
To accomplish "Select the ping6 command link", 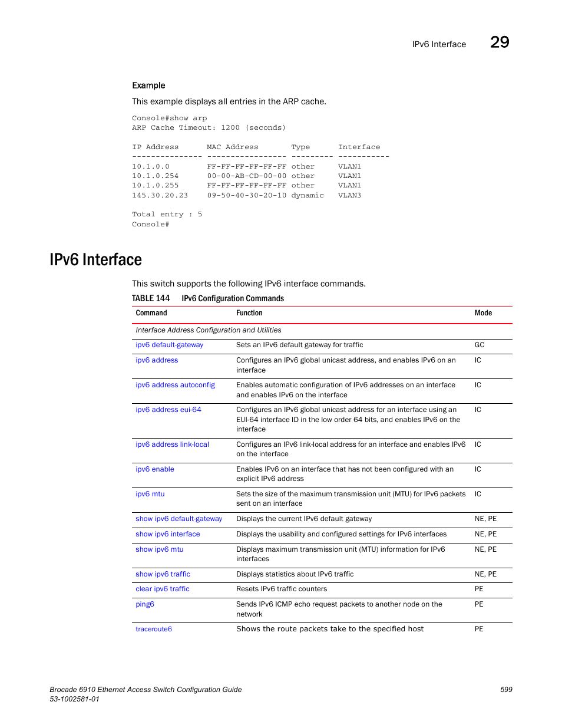I will (x=145, y=604).
